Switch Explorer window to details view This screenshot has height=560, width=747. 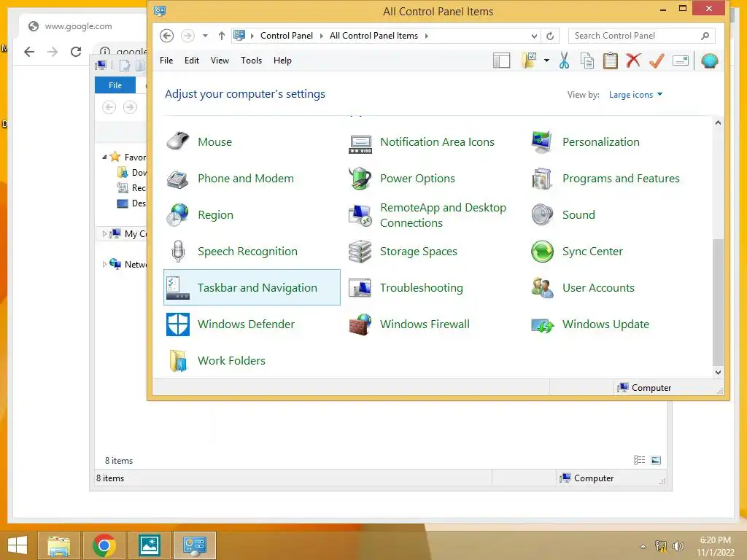click(639, 460)
